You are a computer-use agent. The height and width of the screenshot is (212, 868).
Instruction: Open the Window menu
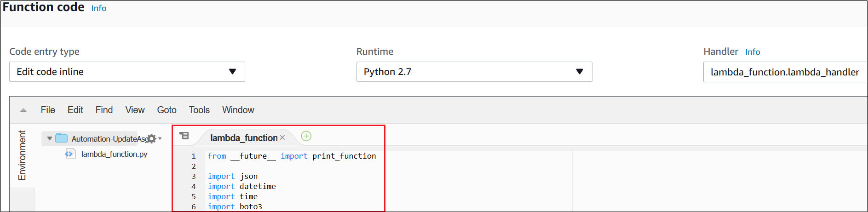tap(238, 110)
